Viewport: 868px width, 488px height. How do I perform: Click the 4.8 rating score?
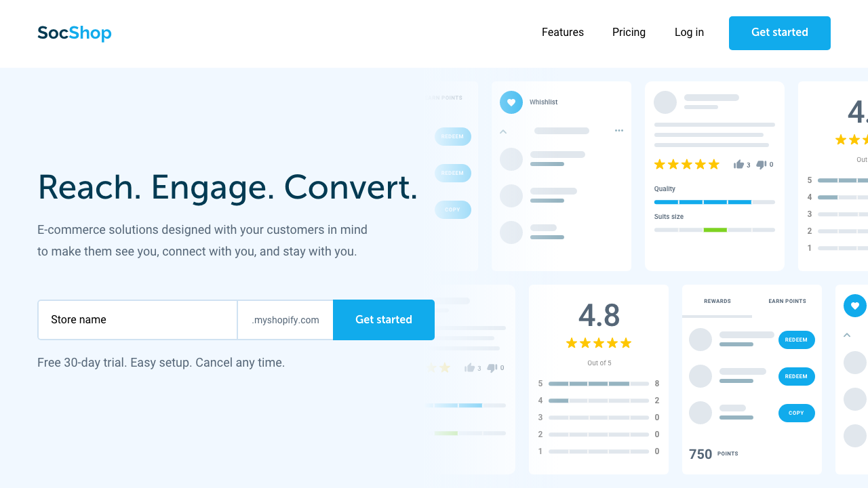click(599, 316)
